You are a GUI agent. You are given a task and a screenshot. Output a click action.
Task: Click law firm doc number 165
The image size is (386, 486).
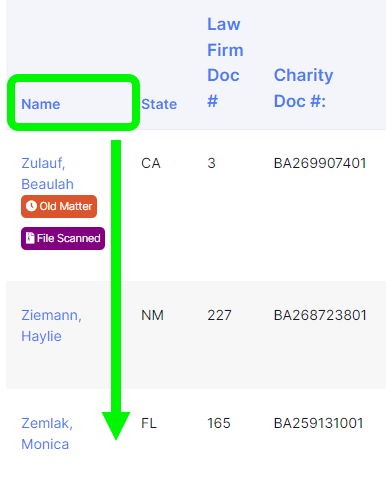coord(219,423)
